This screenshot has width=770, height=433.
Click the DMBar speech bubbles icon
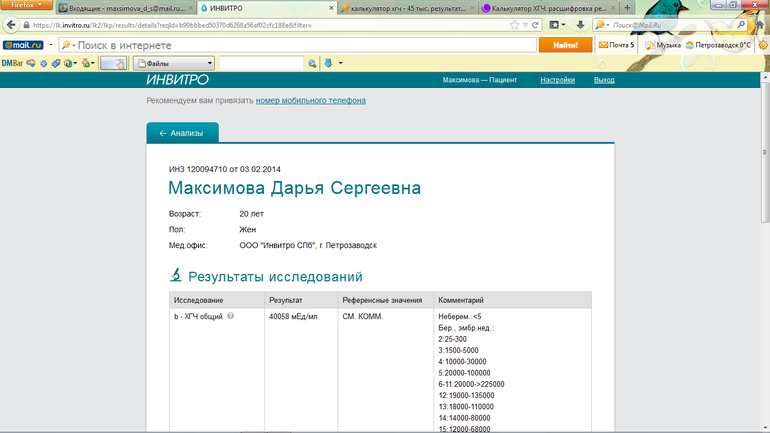(x=31, y=63)
